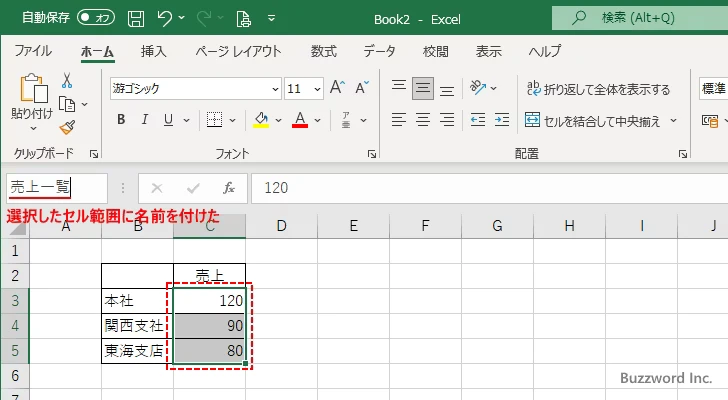This screenshot has width=728, height=400.
Task: Click Increase Indent icon
Action: coord(502,120)
